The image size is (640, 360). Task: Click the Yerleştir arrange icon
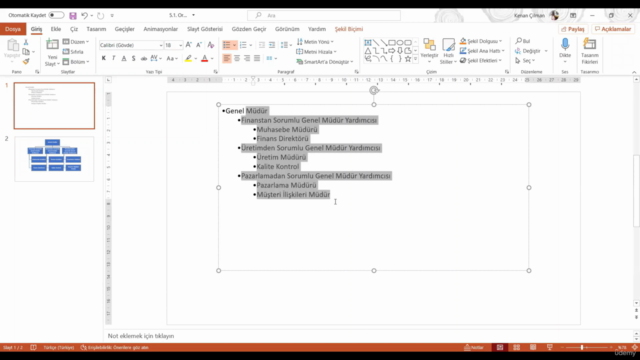click(x=429, y=44)
